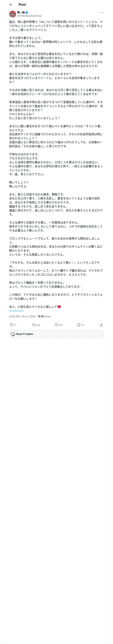113x644 pixels.
Task: Open the 熊ノ翁 profile avatar
Action: (x=13, y=14)
